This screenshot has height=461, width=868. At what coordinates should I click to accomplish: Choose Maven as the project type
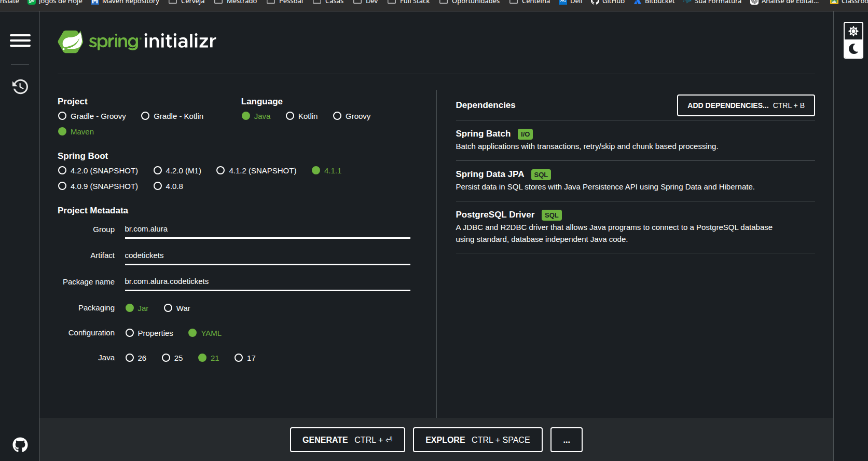pos(76,132)
